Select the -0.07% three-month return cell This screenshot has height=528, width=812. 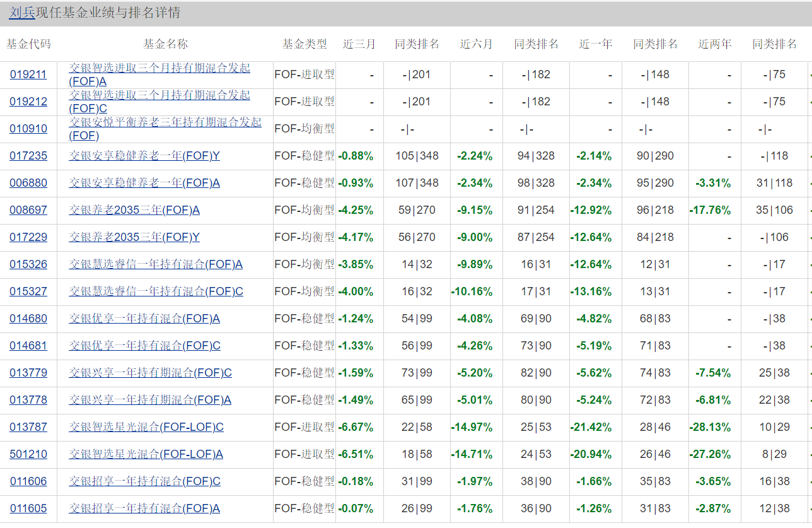coord(356,508)
